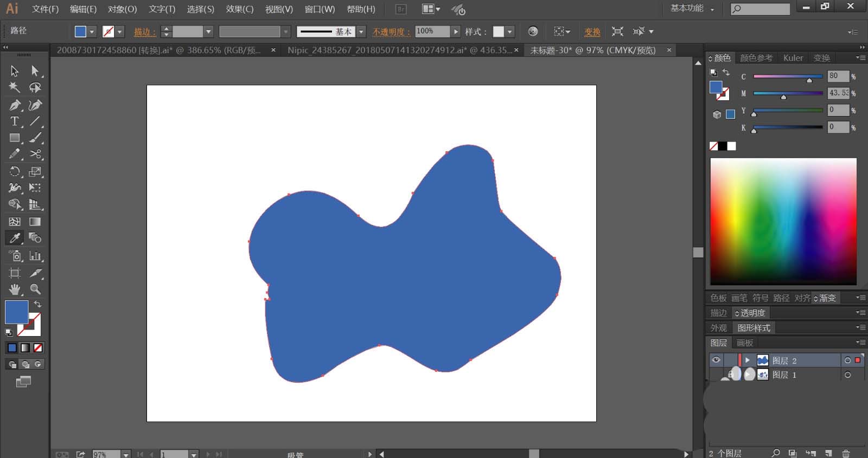
Task: Set paint mode to Gradient
Action: (x=25, y=348)
